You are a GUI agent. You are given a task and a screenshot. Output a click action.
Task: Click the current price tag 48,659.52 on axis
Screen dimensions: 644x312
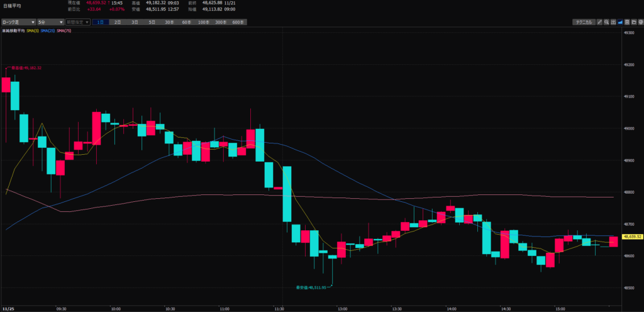(x=631, y=237)
